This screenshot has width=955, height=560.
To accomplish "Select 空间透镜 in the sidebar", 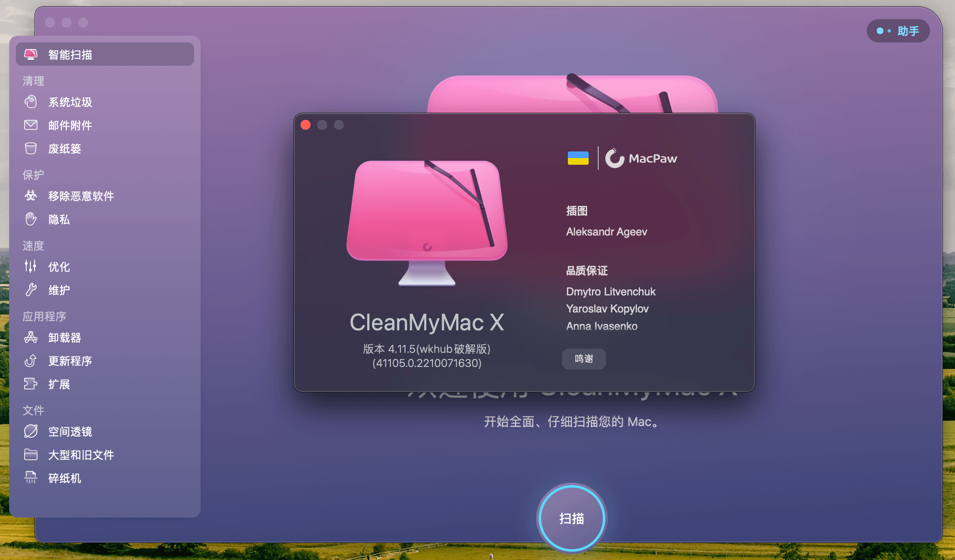I will [105, 431].
